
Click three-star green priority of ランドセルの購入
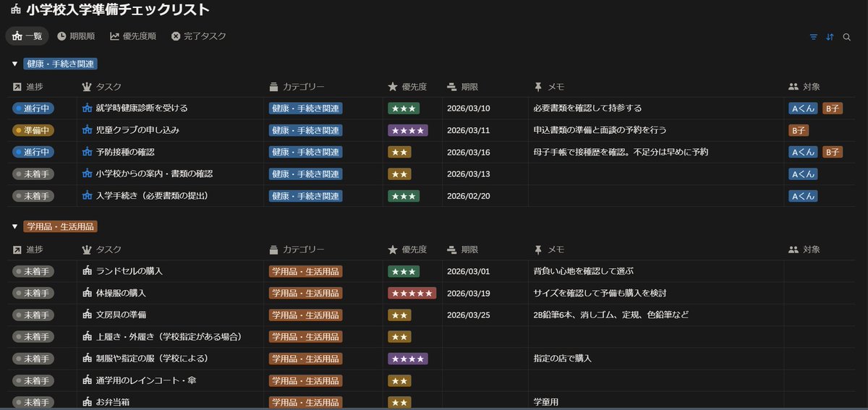click(404, 271)
